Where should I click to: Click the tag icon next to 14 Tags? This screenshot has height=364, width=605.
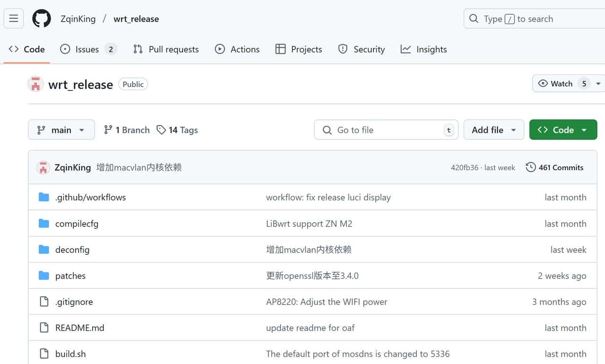[160, 130]
